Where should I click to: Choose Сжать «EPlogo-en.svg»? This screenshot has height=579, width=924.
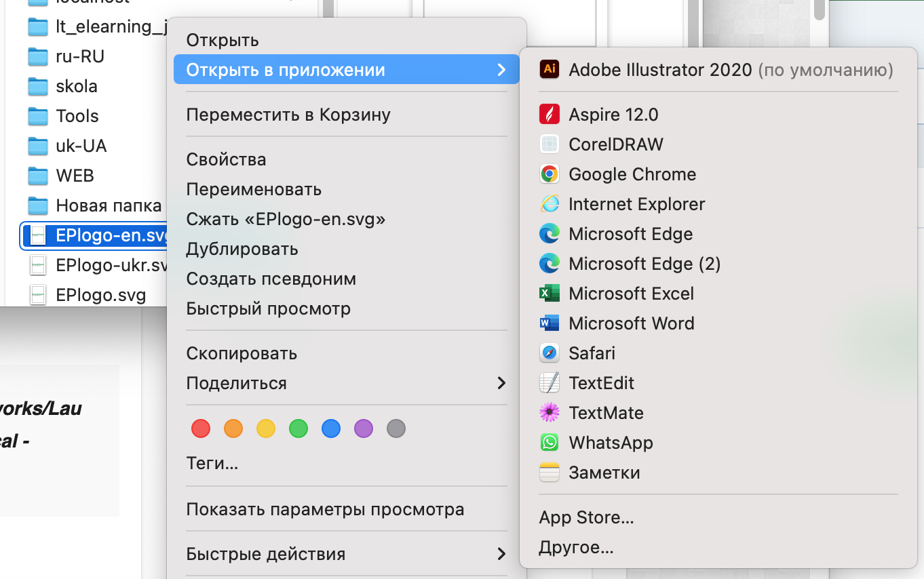tap(347, 219)
